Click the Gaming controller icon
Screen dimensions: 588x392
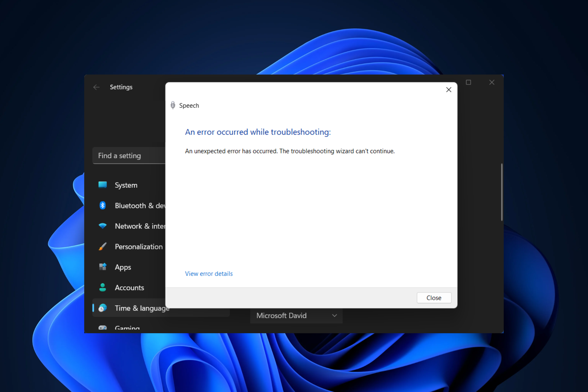103,328
